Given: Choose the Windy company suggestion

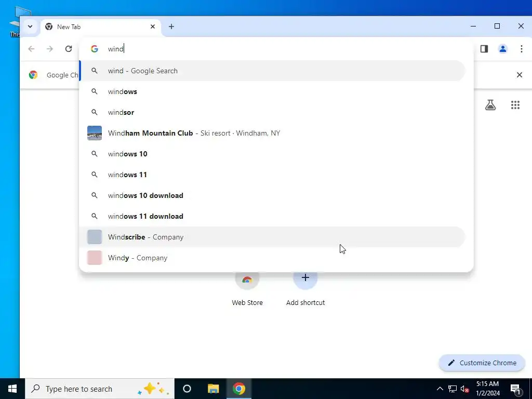Looking at the screenshot, I should coord(272,258).
